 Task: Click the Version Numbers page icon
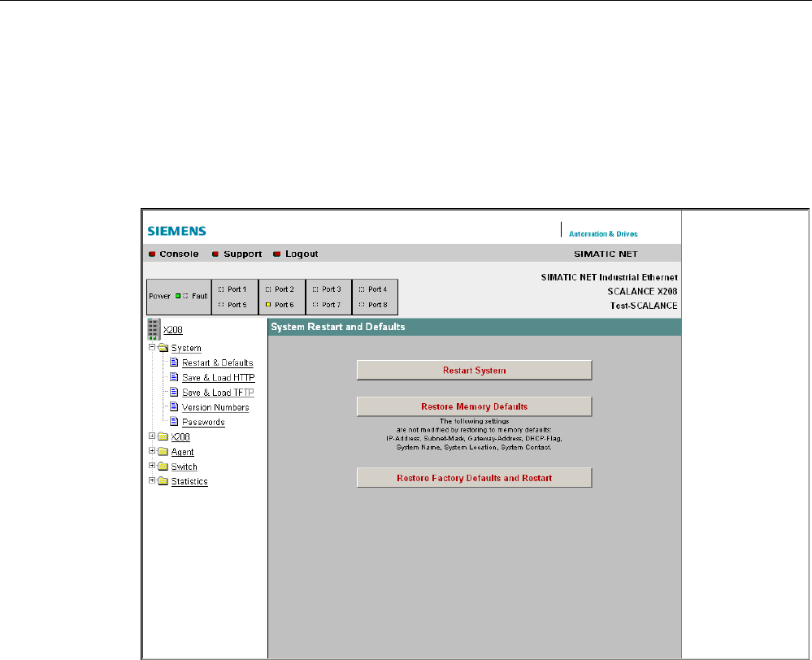point(174,406)
